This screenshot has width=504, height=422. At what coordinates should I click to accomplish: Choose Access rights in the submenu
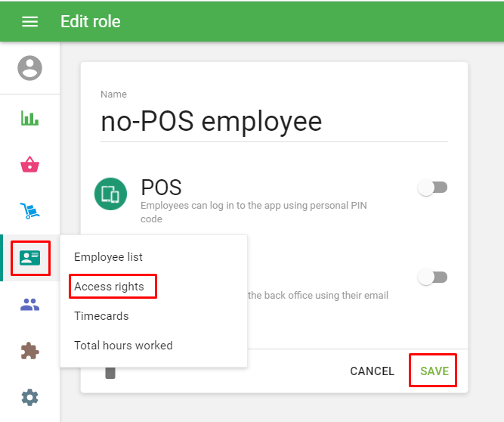[x=109, y=287]
